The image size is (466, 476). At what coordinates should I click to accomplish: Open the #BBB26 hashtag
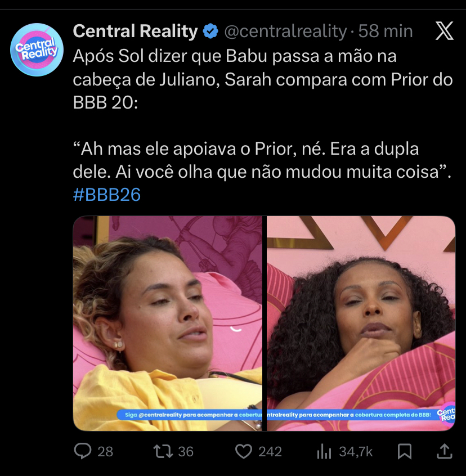[x=107, y=195]
